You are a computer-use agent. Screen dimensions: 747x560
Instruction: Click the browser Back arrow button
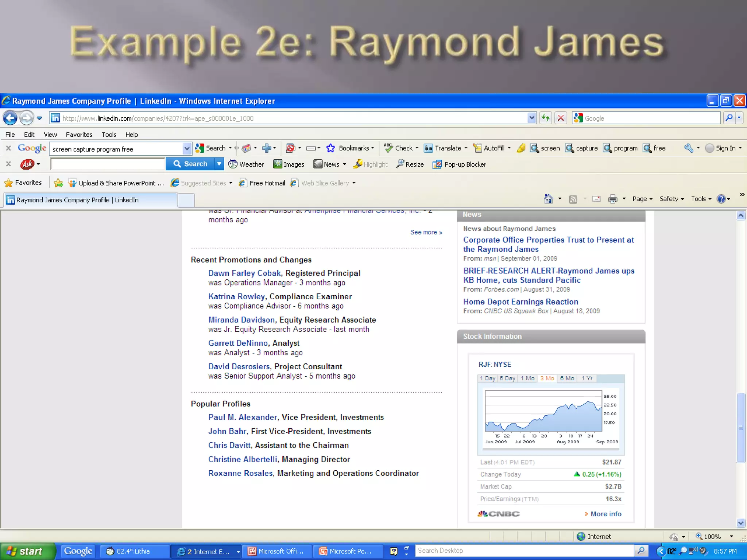click(x=10, y=118)
